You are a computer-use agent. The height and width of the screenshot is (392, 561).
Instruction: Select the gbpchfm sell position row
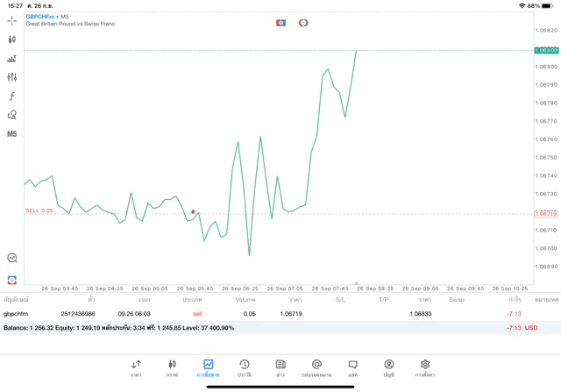coord(263,313)
